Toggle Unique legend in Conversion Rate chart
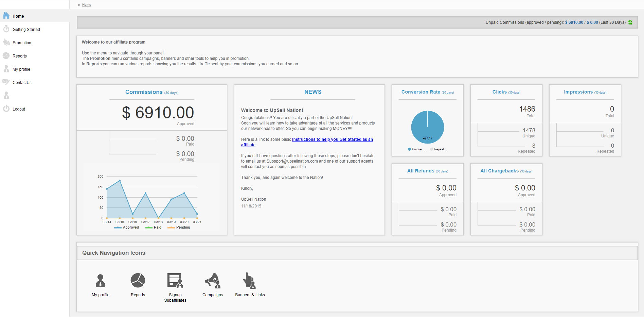Image resolution: width=644 pixels, height=317 pixels. coord(416,149)
